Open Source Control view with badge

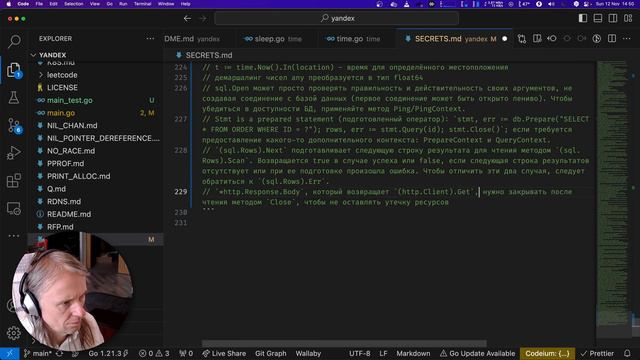(14, 125)
